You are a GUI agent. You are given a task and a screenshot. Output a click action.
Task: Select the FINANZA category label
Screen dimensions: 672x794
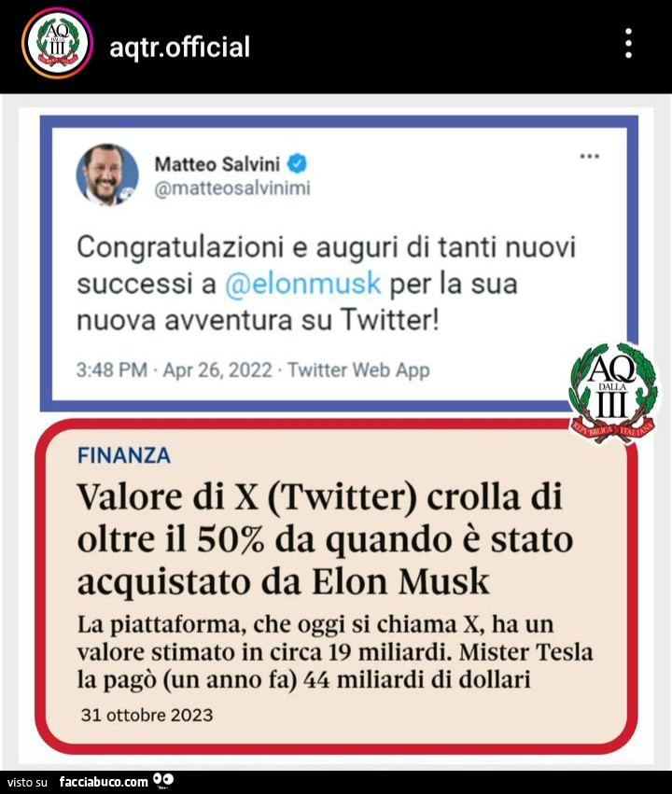124,455
